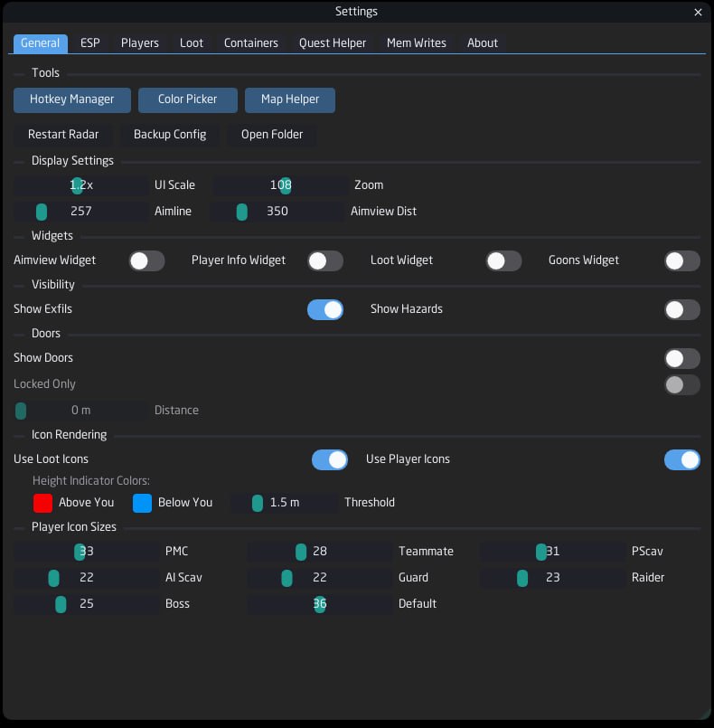
Task: Click the 'Player Icon Sizes' section heading
Action: coord(74,527)
